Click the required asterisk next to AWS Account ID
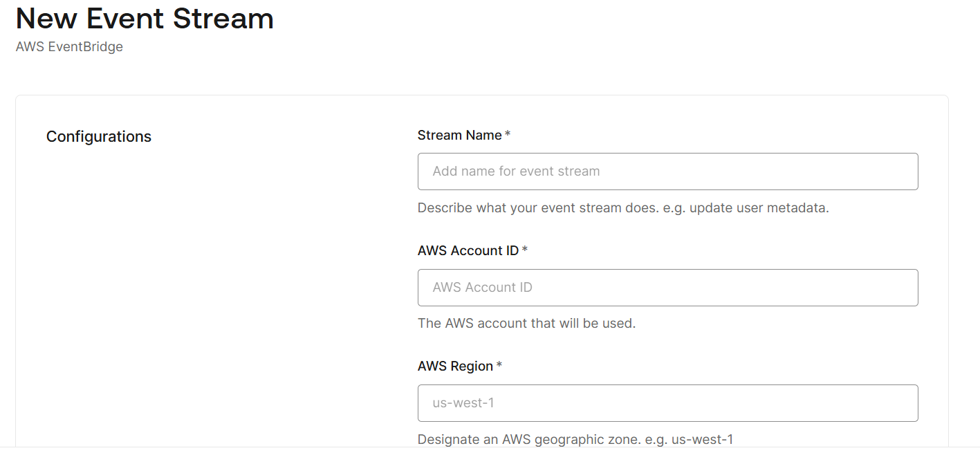Image resolution: width=980 pixels, height=455 pixels. pos(525,248)
